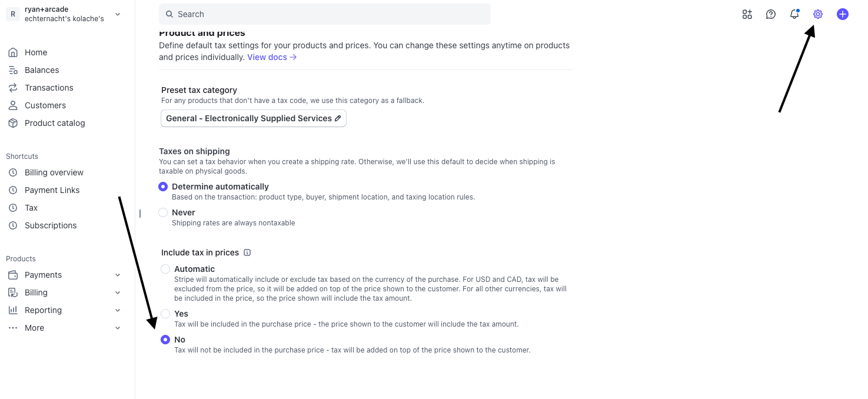Click the purple plus create icon
Image resolution: width=868 pixels, height=399 pixels.
point(843,14)
